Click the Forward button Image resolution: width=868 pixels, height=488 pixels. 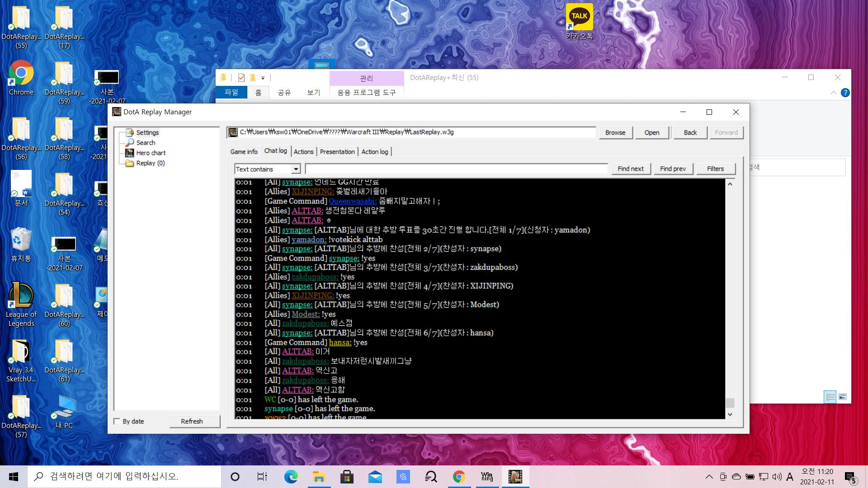[726, 132]
